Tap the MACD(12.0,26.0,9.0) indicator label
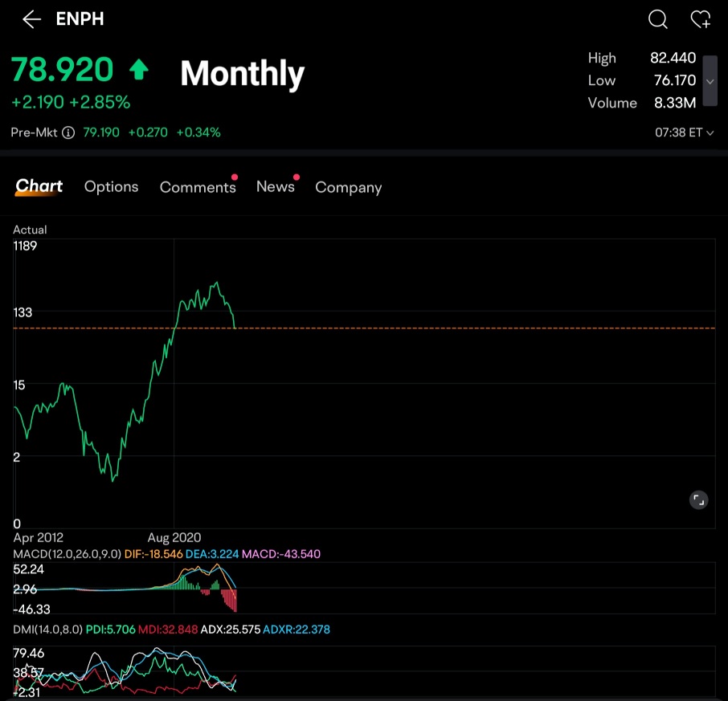This screenshot has width=728, height=701. coord(67,554)
